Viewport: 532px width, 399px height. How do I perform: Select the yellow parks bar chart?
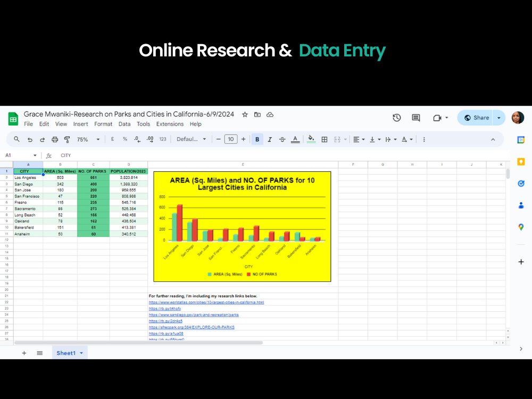coord(242,227)
